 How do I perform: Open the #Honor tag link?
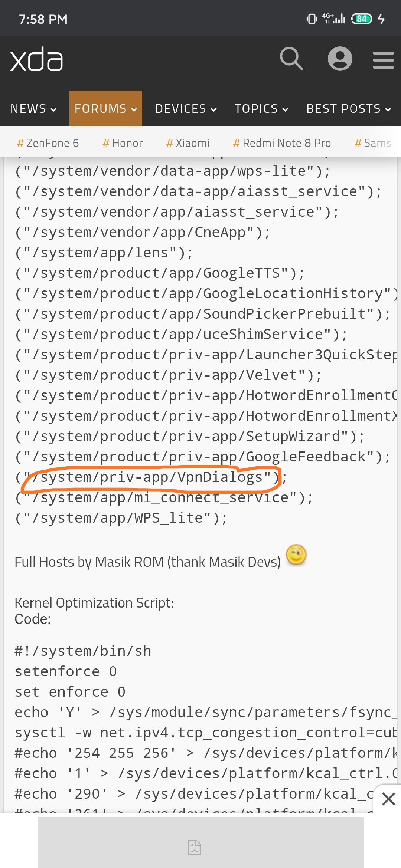click(x=123, y=143)
